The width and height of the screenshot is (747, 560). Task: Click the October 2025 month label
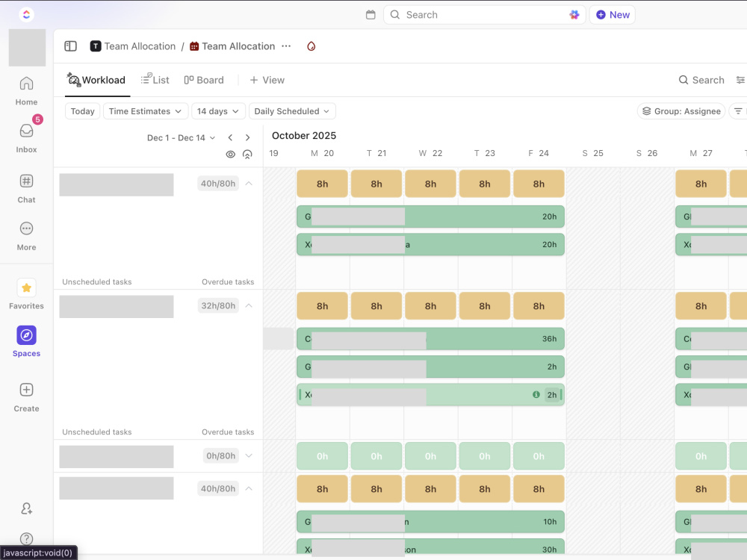(304, 136)
